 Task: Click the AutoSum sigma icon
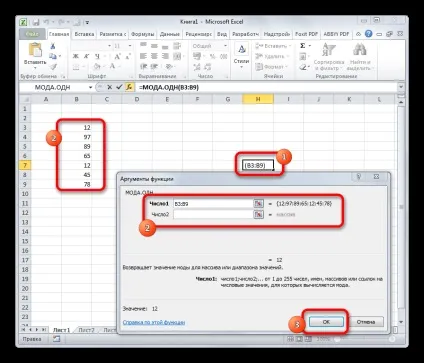point(303,46)
